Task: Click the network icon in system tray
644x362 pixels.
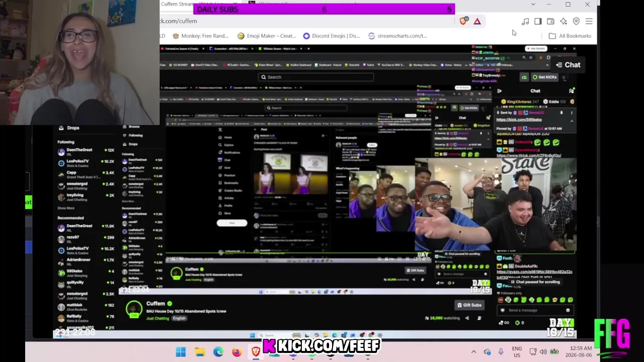Action: [533, 352]
